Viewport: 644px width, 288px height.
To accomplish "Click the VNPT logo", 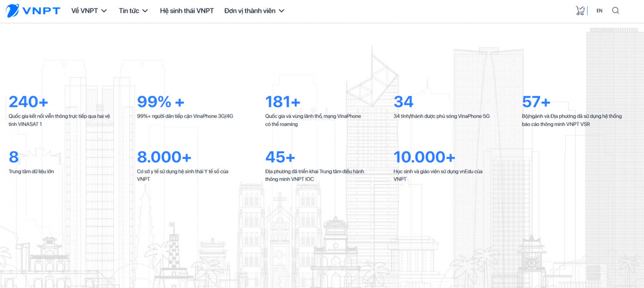I will point(33,11).
